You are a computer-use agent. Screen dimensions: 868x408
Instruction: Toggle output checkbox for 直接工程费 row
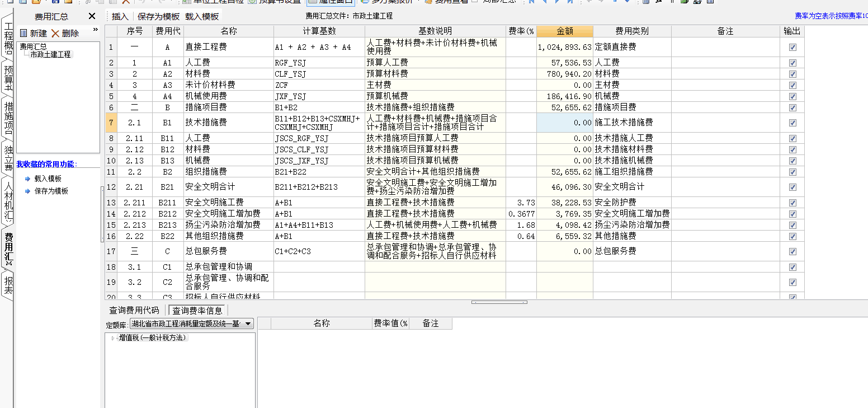pyautogui.click(x=792, y=47)
